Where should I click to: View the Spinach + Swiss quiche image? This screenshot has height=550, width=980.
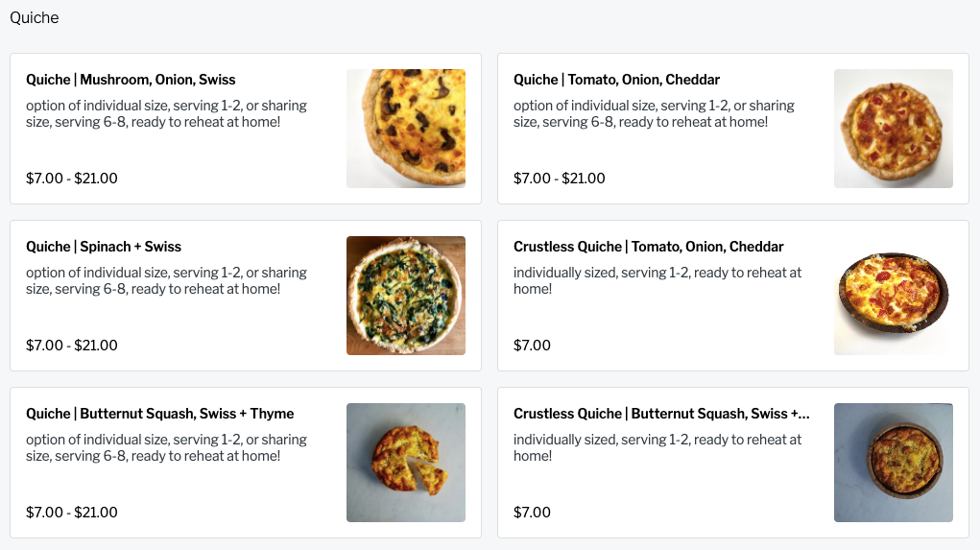pos(405,296)
